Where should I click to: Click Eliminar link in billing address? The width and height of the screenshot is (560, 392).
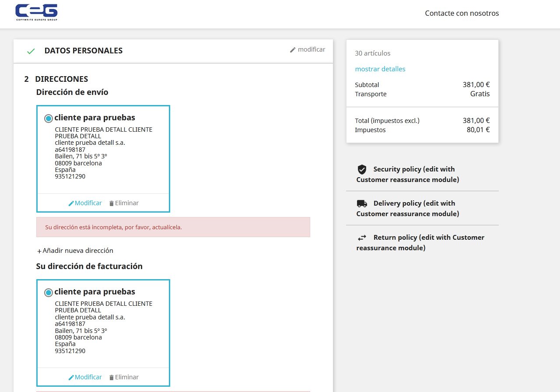[126, 377]
